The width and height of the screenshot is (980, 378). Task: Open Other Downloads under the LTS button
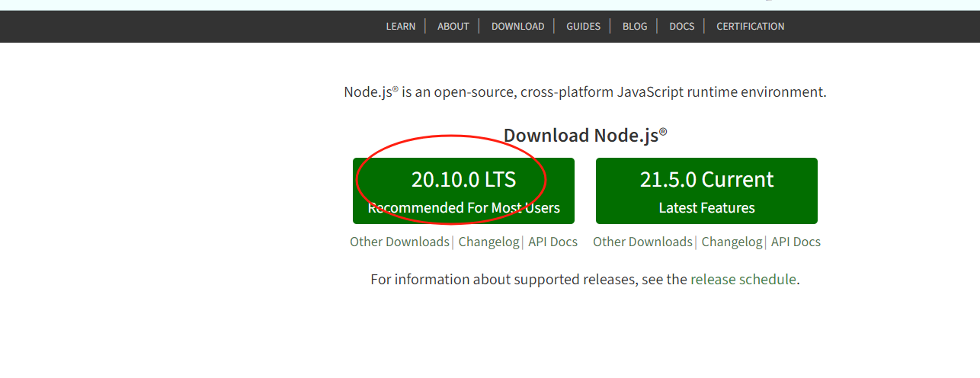pyautogui.click(x=399, y=242)
